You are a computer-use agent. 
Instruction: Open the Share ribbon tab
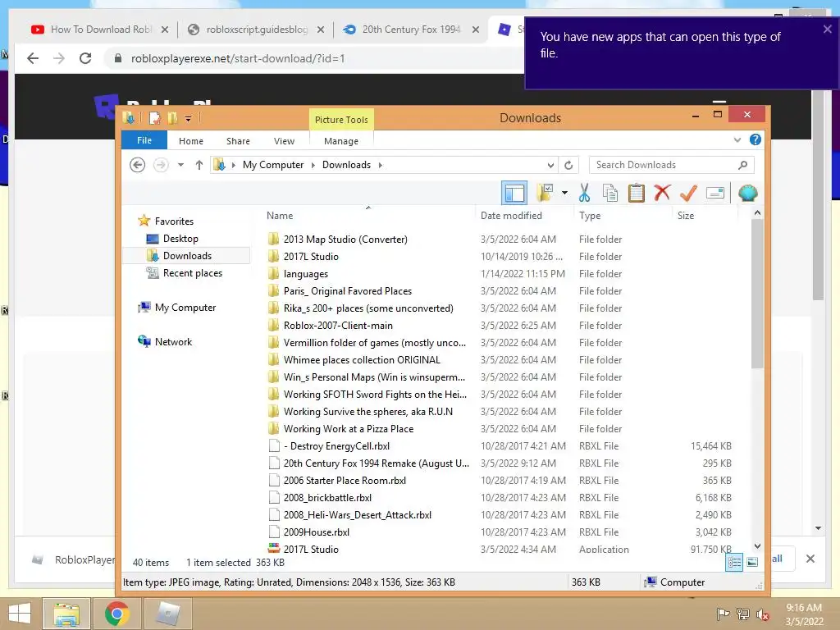pyautogui.click(x=238, y=141)
